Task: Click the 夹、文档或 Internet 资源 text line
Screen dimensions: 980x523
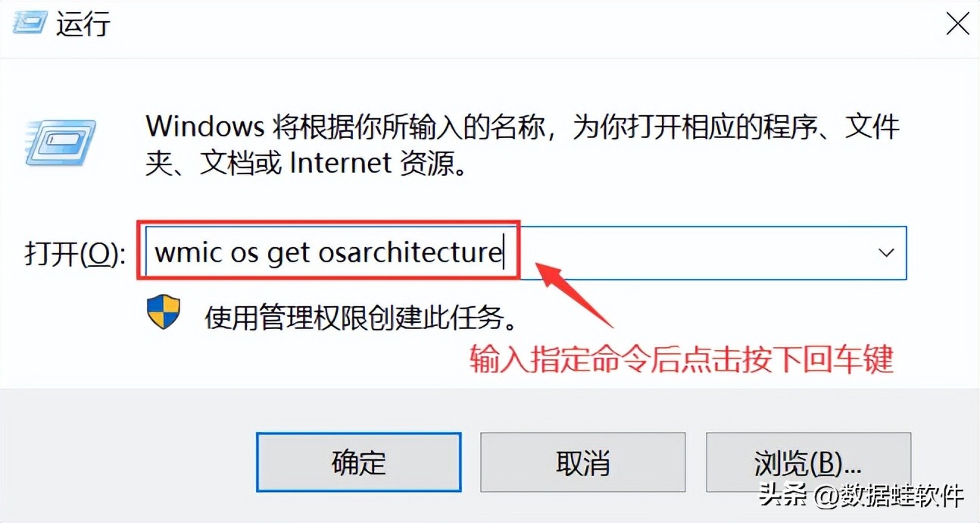Action: click(x=305, y=163)
